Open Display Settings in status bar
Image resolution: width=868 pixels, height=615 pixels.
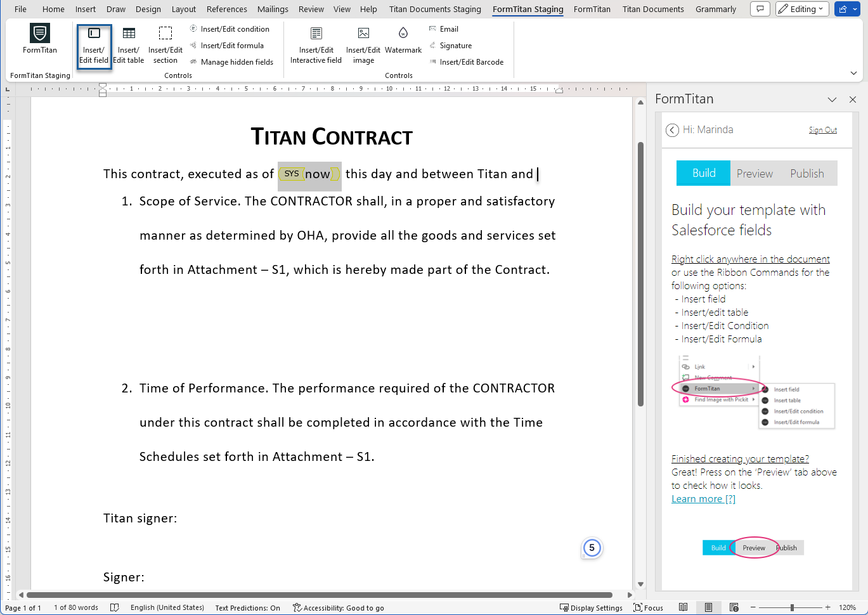(x=592, y=607)
